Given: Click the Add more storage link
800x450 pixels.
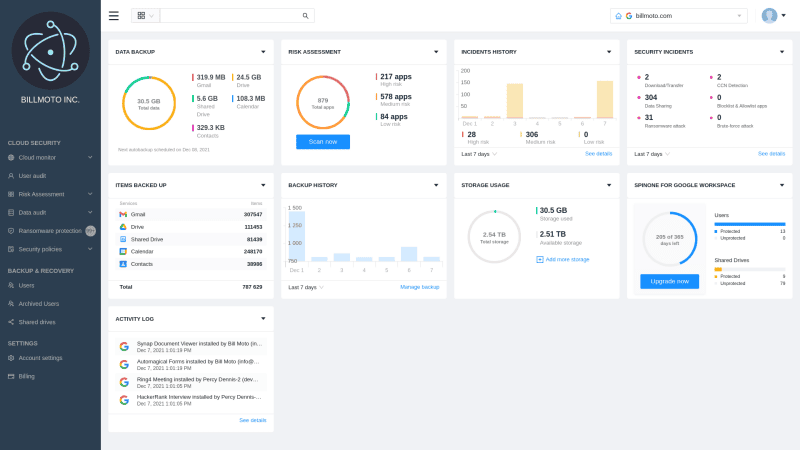Looking at the screenshot, I should 562,259.
